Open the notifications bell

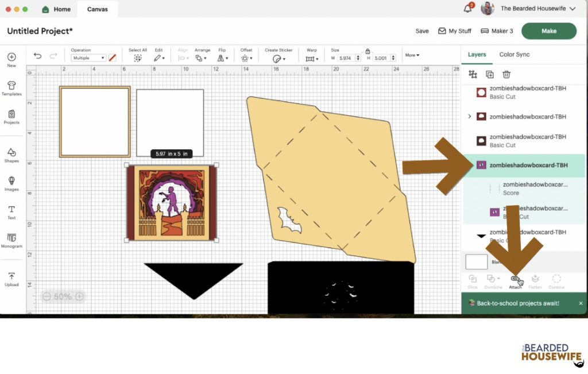(x=467, y=9)
